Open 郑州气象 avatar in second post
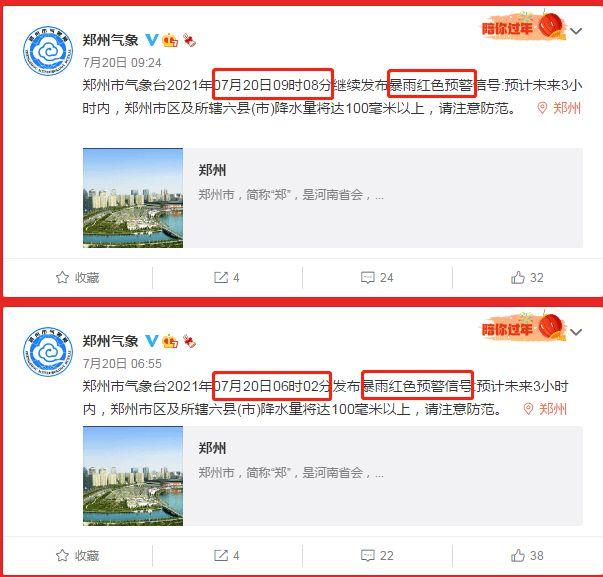603x577 pixels. [x=48, y=352]
